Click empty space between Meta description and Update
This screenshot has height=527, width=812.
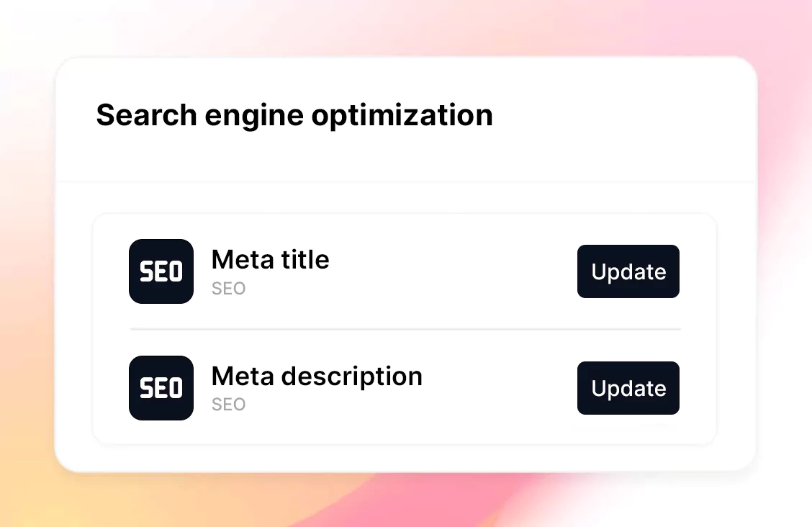[x=500, y=388]
